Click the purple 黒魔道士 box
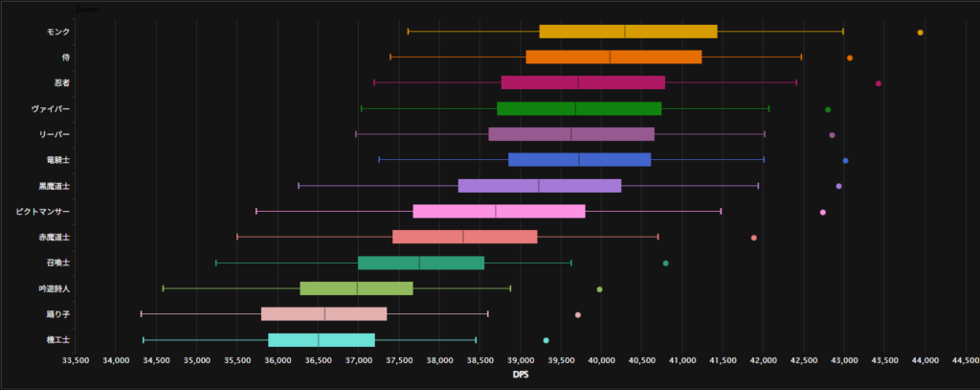This screenshot has width=980, height=390. click(540, 186)
